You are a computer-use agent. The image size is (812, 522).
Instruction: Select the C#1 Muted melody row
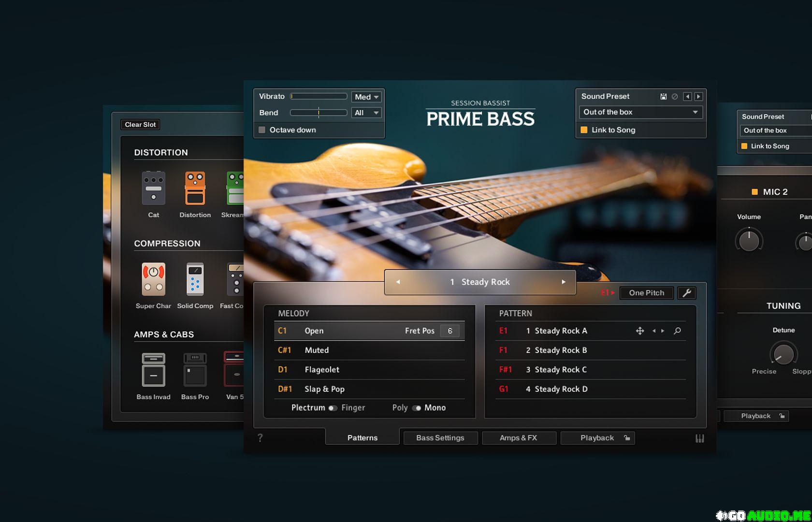click(369, 350)
